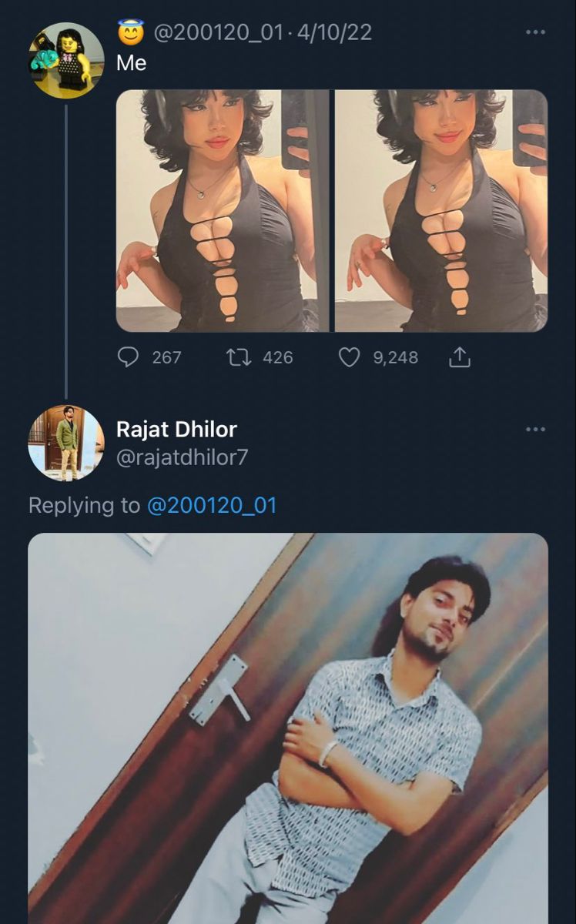Open more options on Rajat Dhilor's reply
Viewport: 576px width, 924px height.
click(x=534, y=429)
